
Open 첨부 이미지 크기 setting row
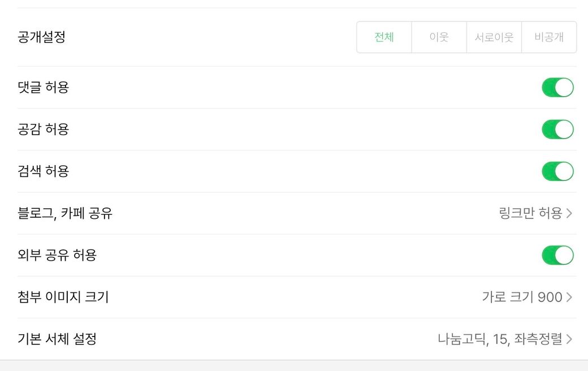297,297
